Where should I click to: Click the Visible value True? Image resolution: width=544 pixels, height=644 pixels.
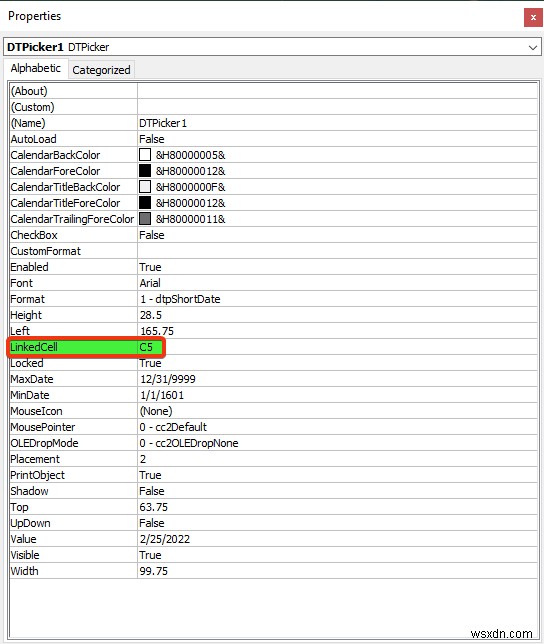150,555
